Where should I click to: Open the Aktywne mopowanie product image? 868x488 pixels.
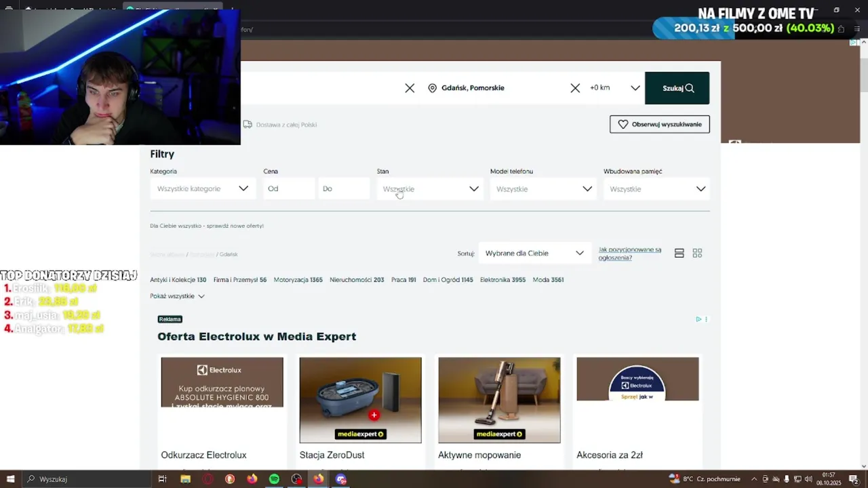point(499,400)
